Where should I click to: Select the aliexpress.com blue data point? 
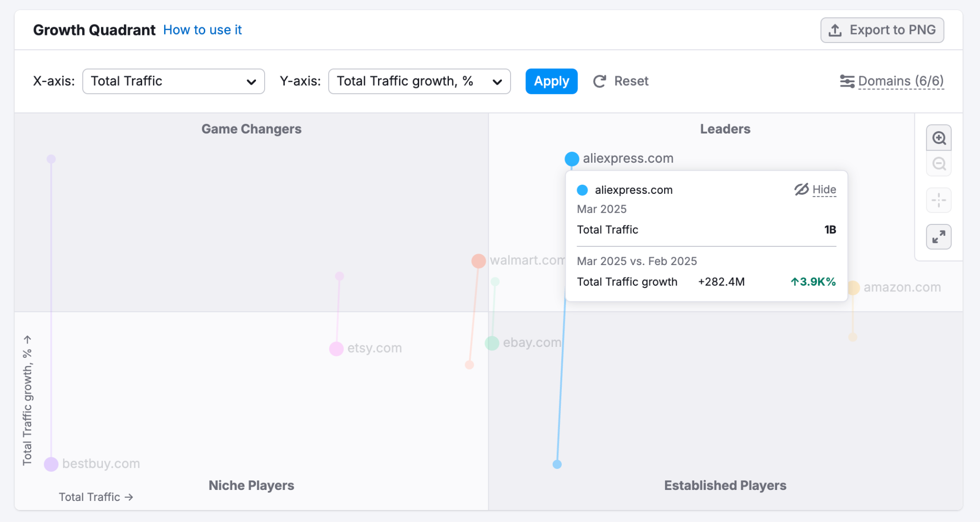pos(572,159)
